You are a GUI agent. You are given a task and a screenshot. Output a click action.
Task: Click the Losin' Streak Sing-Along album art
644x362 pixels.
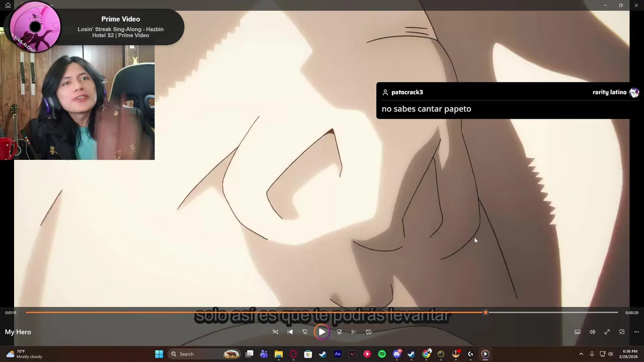[x=35, y=27]
